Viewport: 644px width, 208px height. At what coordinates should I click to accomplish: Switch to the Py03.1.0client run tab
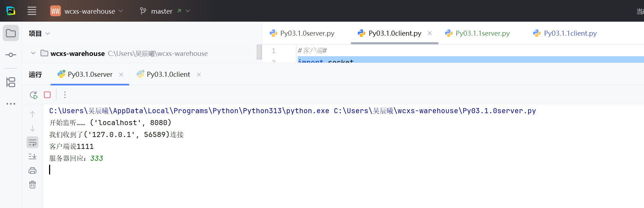(x=168, y=75)
